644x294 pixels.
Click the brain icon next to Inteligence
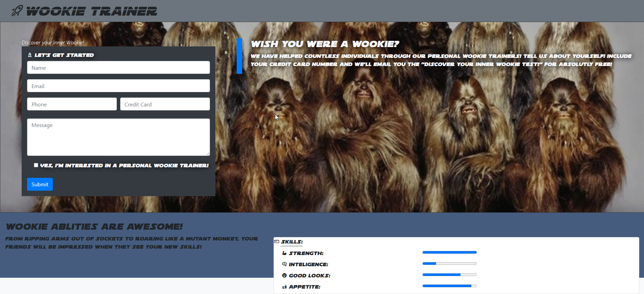coord(284,264)
